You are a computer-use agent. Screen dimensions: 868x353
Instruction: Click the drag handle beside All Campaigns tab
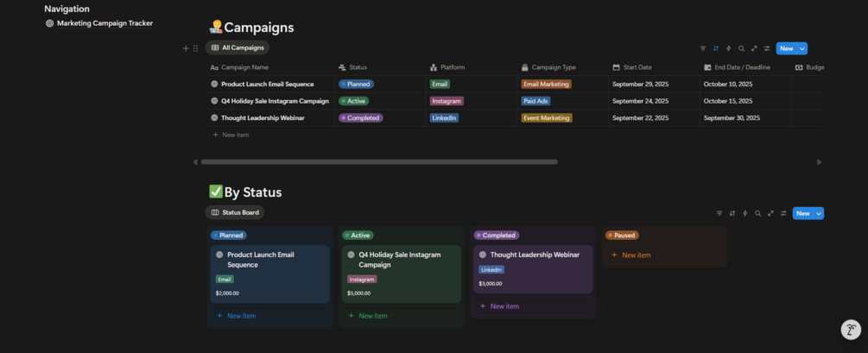tap(195, 48)
